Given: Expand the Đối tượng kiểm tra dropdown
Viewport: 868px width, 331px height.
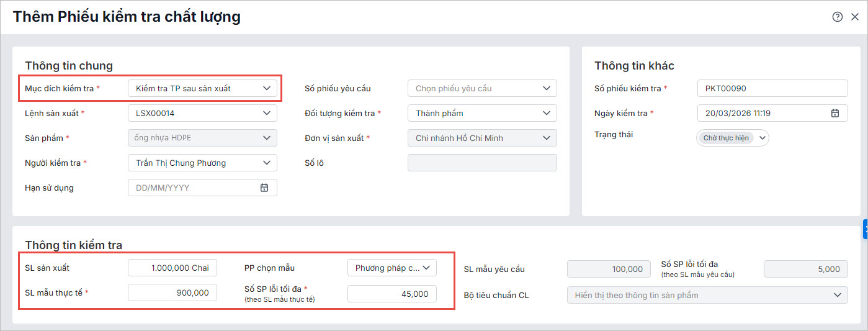Looking at the screenshot, I should coord(482,113).
